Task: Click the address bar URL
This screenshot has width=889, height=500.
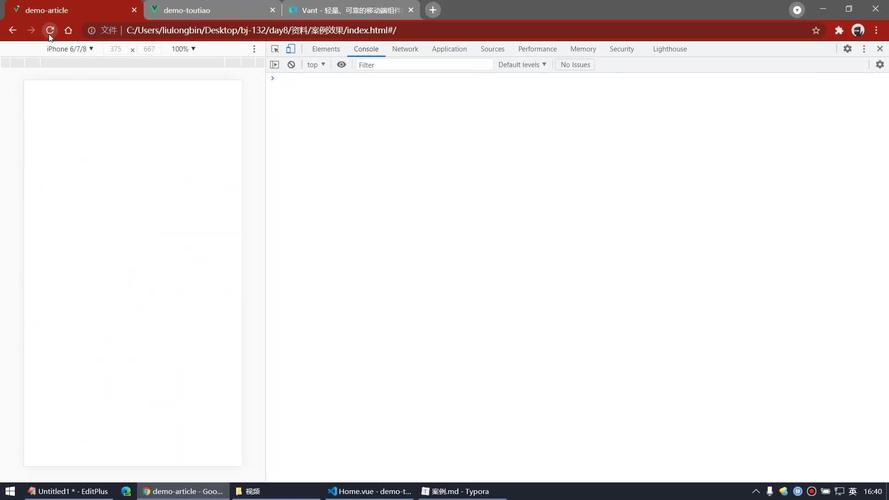Action: coord(261,30)
